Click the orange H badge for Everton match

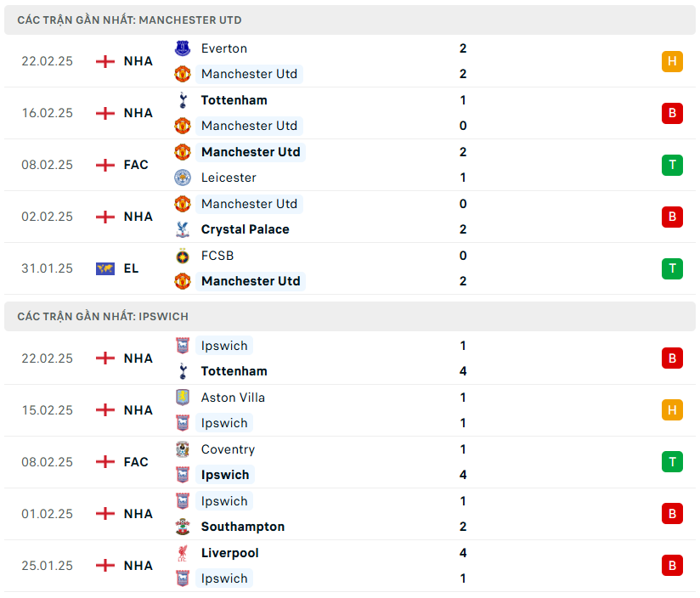click(x=672, y=61)
